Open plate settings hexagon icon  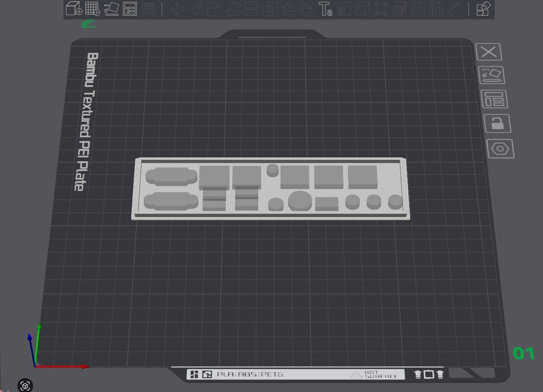[500, 149]
